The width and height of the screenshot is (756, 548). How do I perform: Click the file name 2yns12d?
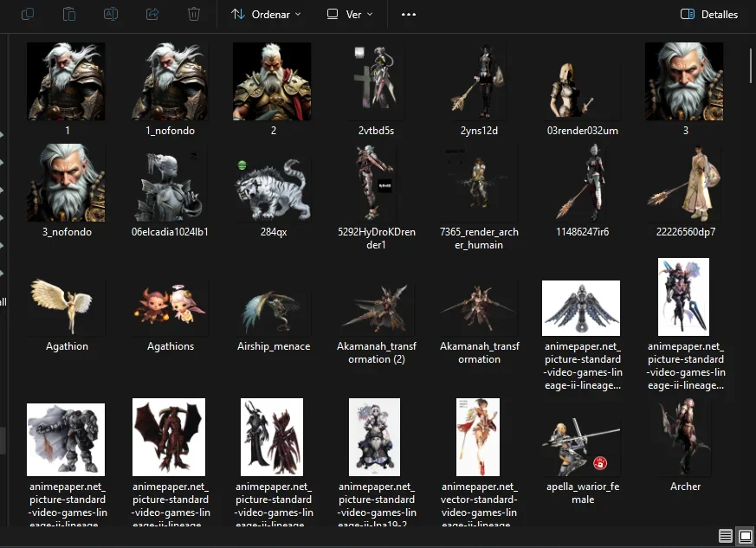(x=479, y=131)
